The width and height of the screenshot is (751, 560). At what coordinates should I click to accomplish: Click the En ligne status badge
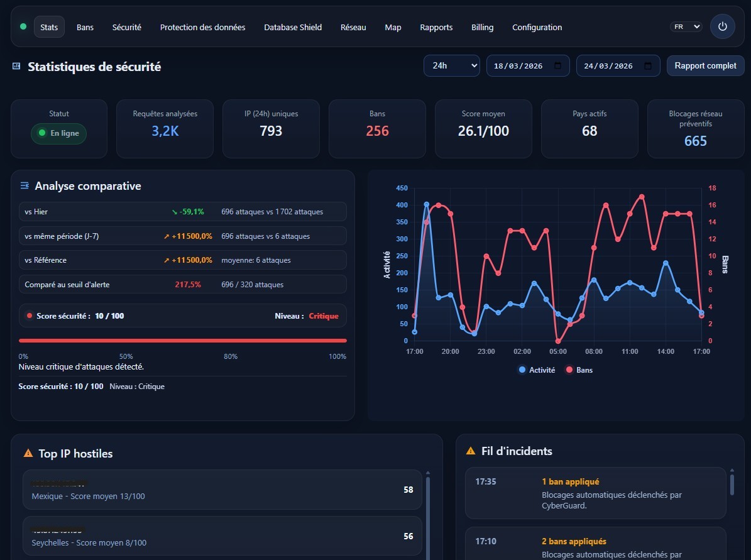[x=59, y=133]
